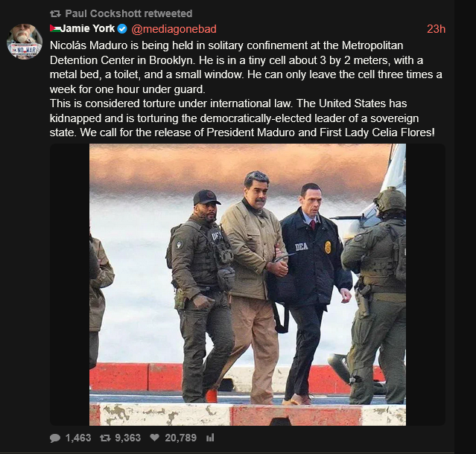This screenshot has width=476, height=454.
Task: Visit the @mediagonebad handle link
Action: tap(174, 29)
